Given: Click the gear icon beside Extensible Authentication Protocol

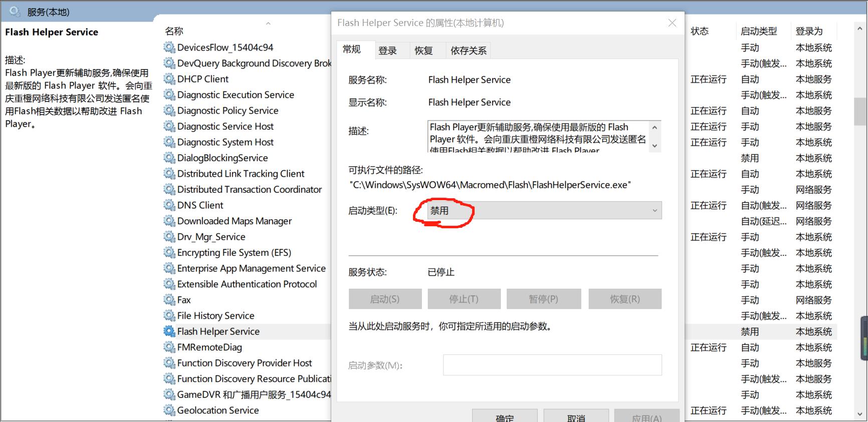Looking at the screenshot, I should point(169,284).
